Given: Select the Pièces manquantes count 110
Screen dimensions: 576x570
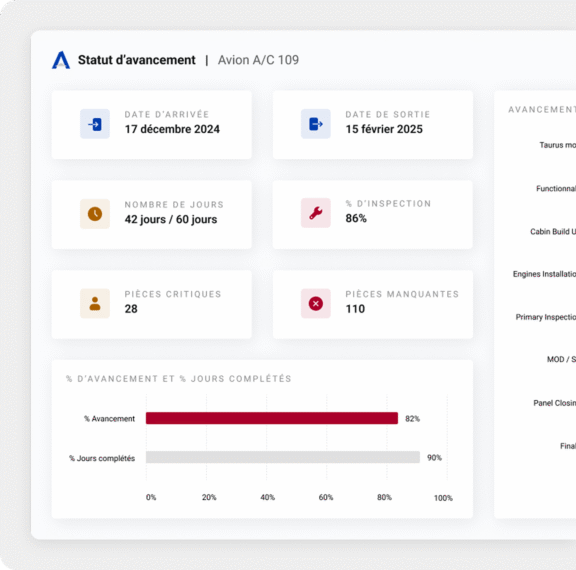Looking at the screenshot, I should click(355, 309).
